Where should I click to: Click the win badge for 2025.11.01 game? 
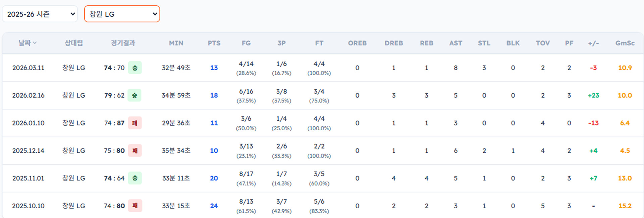point(135,178)
